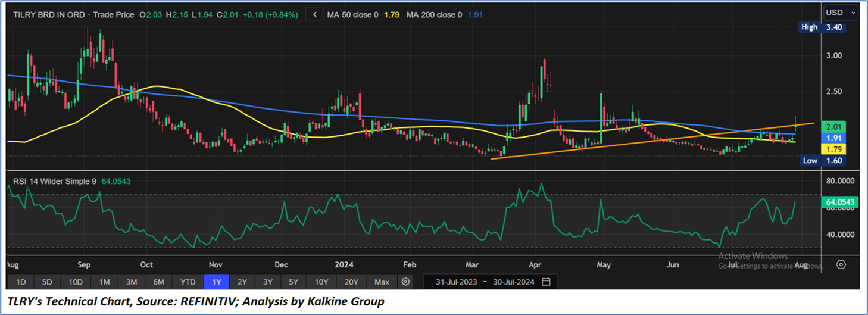
Task: Select the 3M time range
Action: pos(132,282)
